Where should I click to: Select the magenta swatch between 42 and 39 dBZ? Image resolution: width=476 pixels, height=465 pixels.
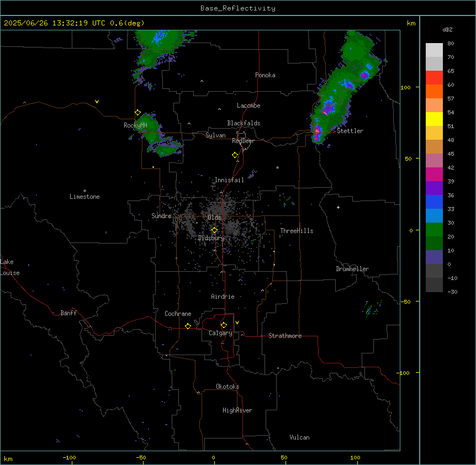(x=434, y=174)
